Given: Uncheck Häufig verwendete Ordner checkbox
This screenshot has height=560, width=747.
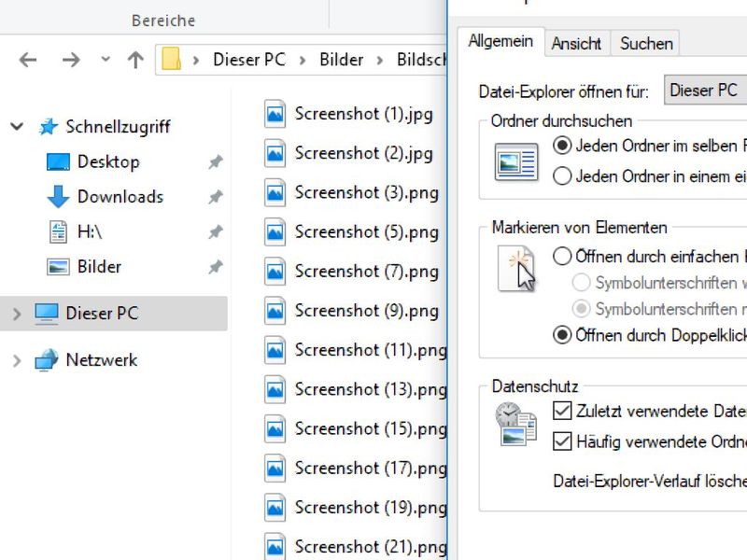Looking at the screenshot, I should tap(562, 441).
